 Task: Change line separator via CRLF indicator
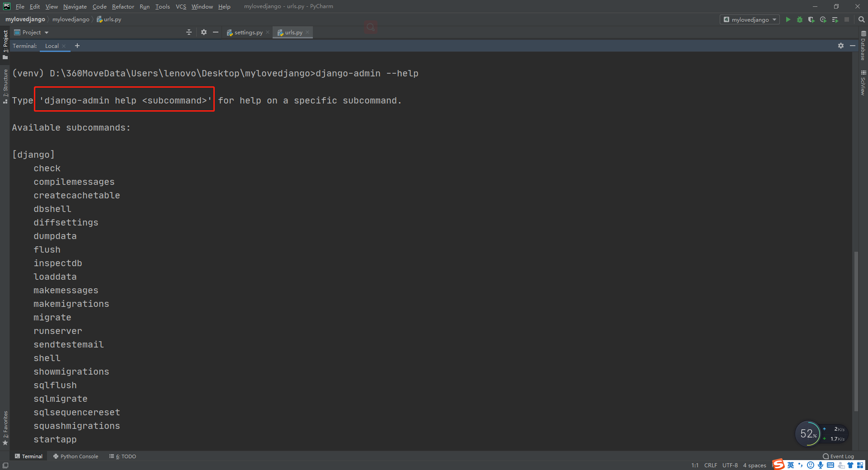(711, 465)
